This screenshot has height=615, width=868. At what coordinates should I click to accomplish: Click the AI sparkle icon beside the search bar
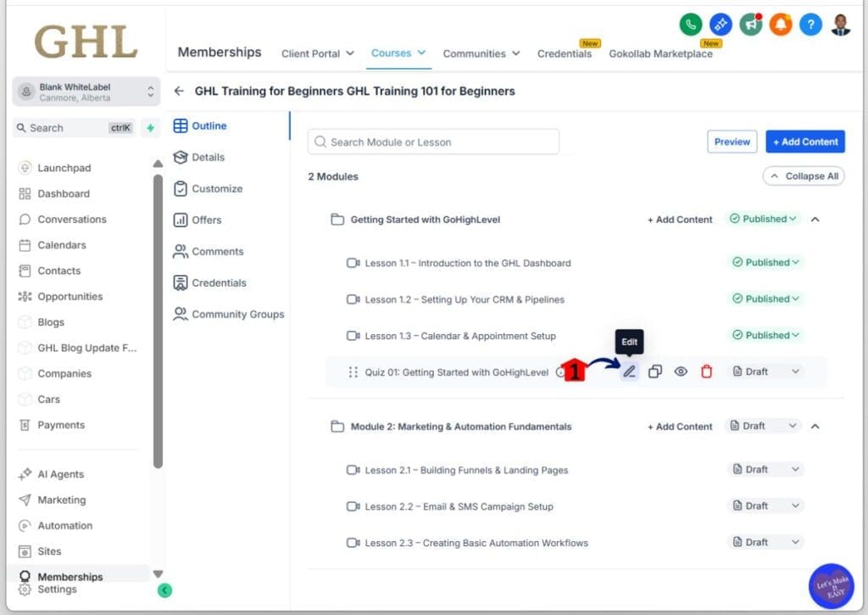150,127
